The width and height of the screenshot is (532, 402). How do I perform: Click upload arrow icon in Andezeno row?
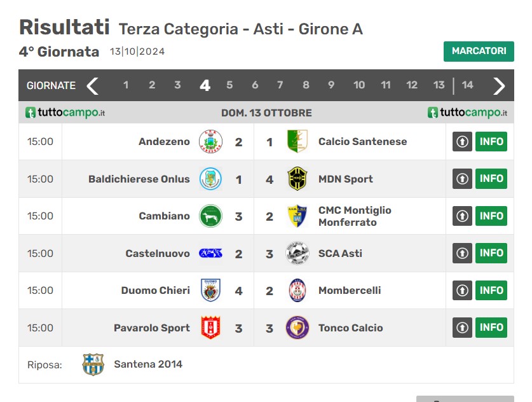tap(462, 142)
